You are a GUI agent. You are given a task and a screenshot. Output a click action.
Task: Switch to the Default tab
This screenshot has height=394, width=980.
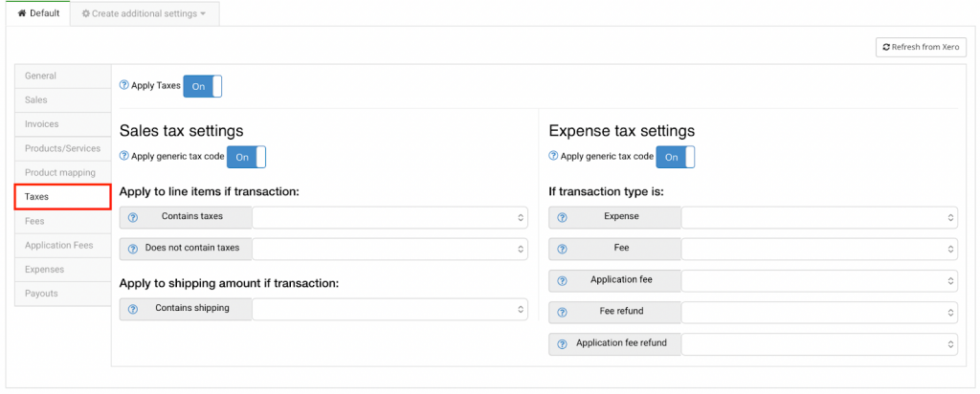click(x=38, y=14)
